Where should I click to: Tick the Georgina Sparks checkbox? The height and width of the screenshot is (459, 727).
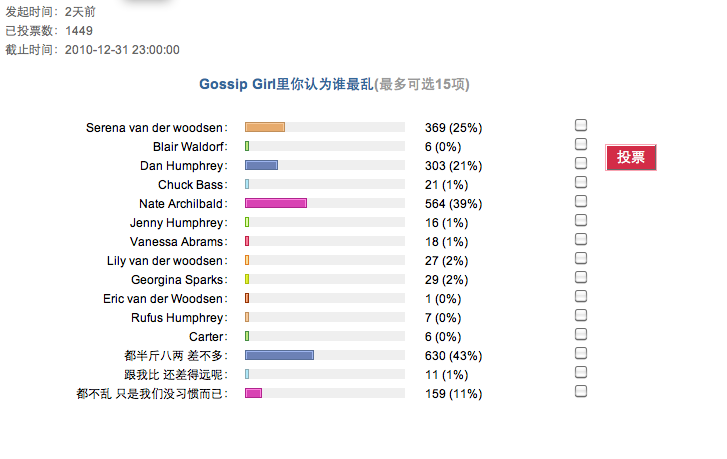tap(580, 277)
